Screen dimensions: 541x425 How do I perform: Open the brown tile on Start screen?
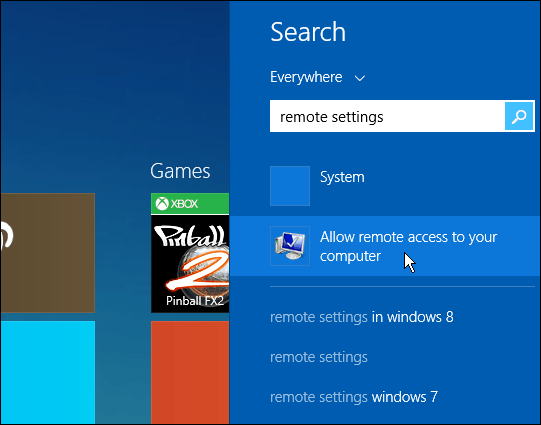[48, 253]
